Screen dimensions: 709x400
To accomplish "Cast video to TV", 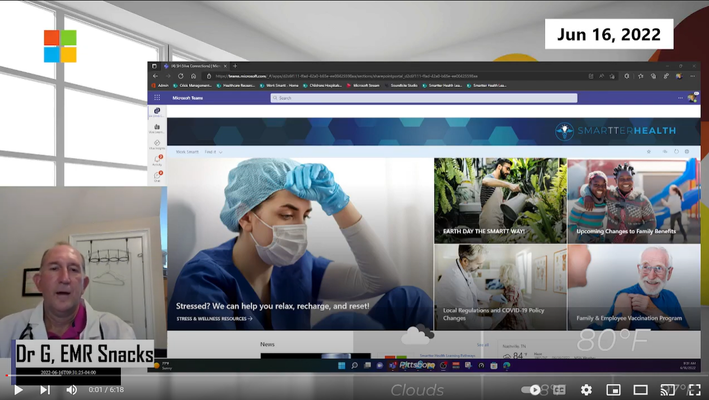I will coord(667,390).
